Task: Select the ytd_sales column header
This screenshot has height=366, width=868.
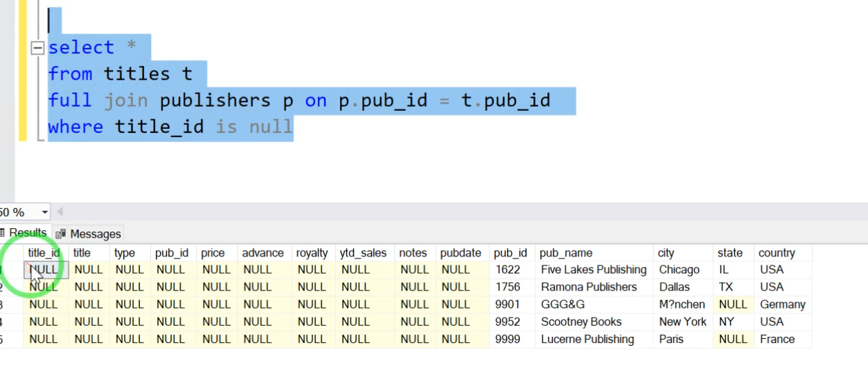Action: point(363,253)
